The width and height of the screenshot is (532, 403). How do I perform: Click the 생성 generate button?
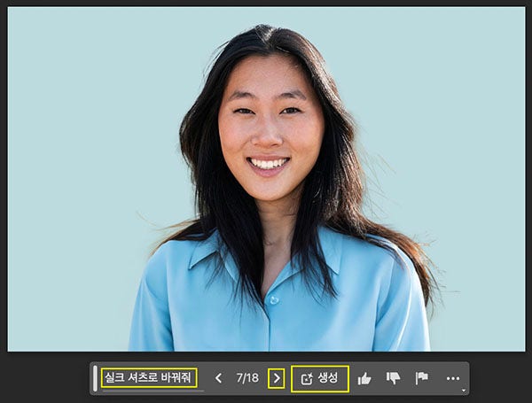click(x=320, y=378)
